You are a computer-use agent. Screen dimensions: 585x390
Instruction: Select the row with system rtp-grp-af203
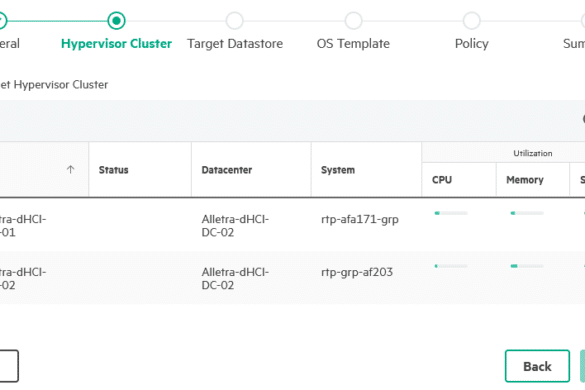point(292,278)
